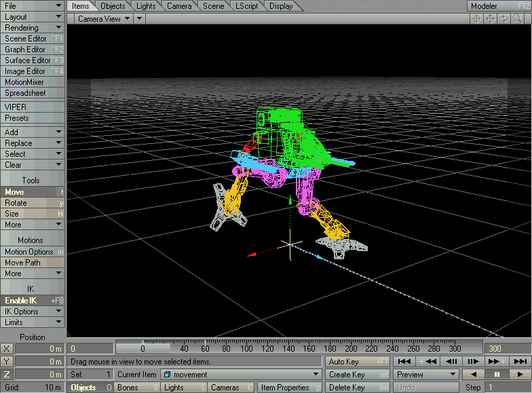Step back one frame

pos(451,361)
